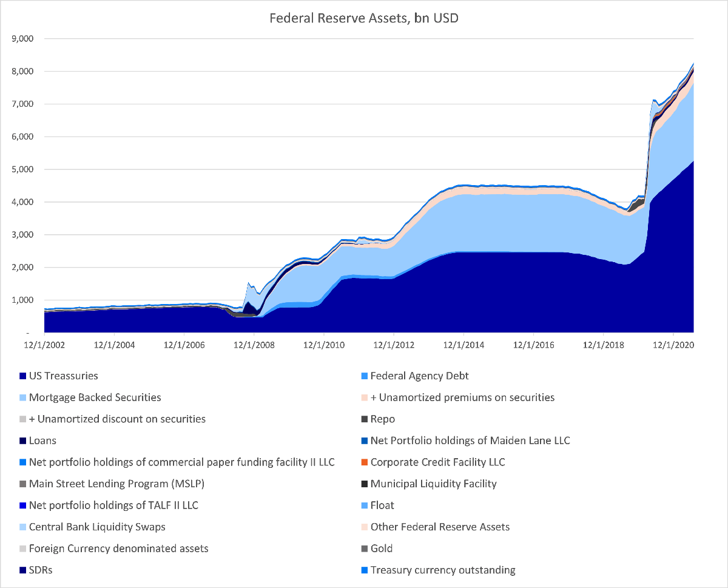Screen dimensions: 728x588
Task: Click the Municipal Liquidity Facility legend label
Action: pos(433,484)
